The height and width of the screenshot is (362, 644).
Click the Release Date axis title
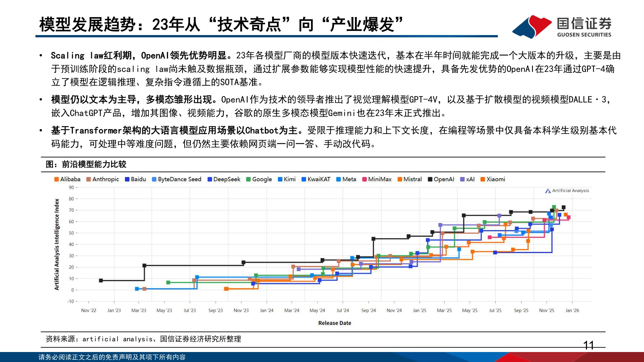pyautogui.click(x=335, y=323)
